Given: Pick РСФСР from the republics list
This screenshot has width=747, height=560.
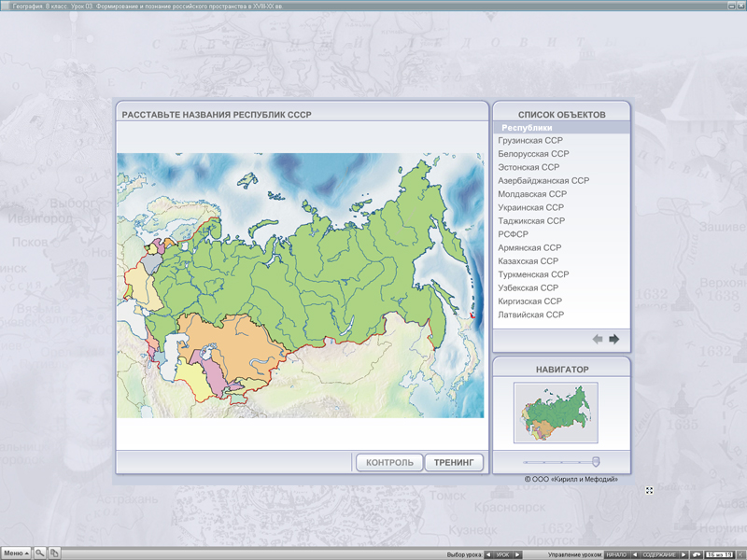Looking at the screenshot, I should [514, 234].
